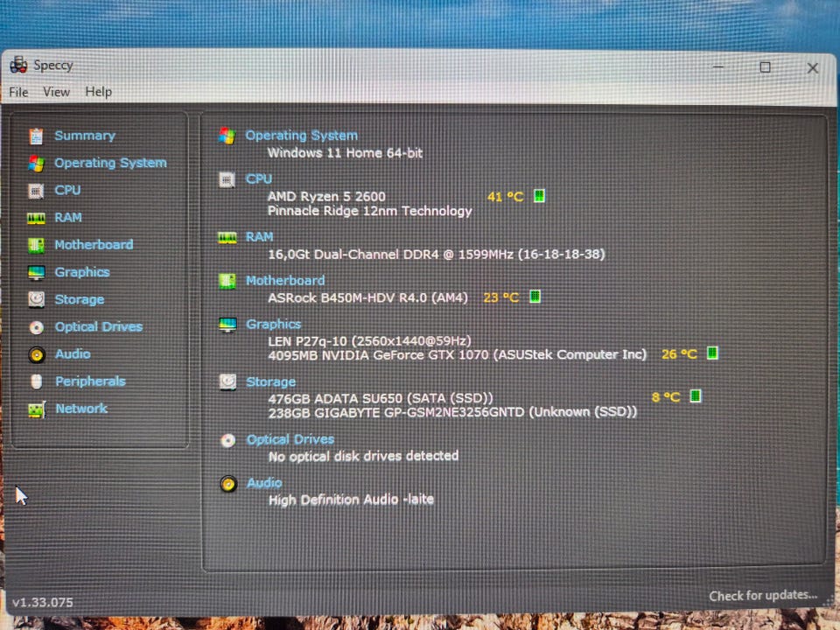The height and width of the screenshot is (630, 840).
Task: Select Peripherals in the sidebar
Action: tap(90, 381)
